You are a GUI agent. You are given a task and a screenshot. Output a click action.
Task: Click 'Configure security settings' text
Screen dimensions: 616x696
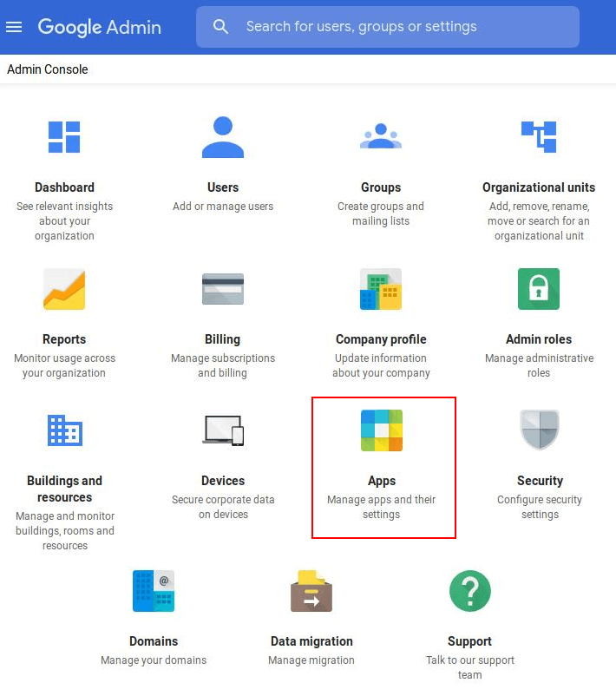pyautogui.click(x=540, y=507)
